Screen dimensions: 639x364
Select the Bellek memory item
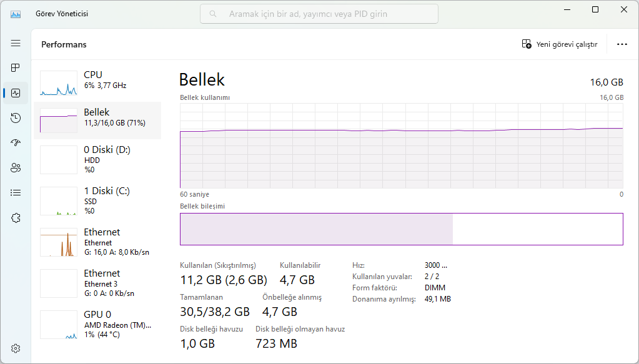(x=97, y=119)
